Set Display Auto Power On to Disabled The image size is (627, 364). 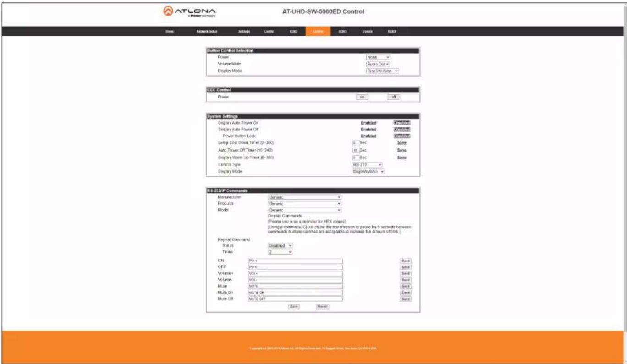pos(402,123)
